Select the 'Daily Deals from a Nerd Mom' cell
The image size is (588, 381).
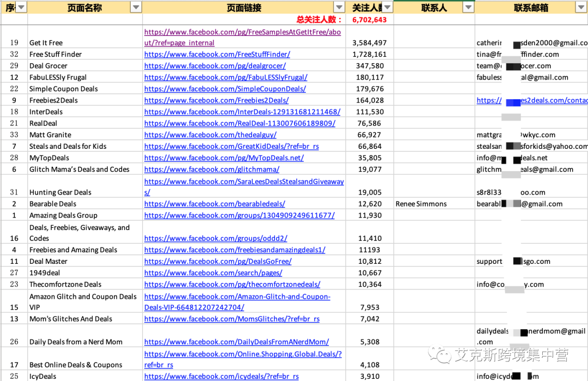point(85,336)
